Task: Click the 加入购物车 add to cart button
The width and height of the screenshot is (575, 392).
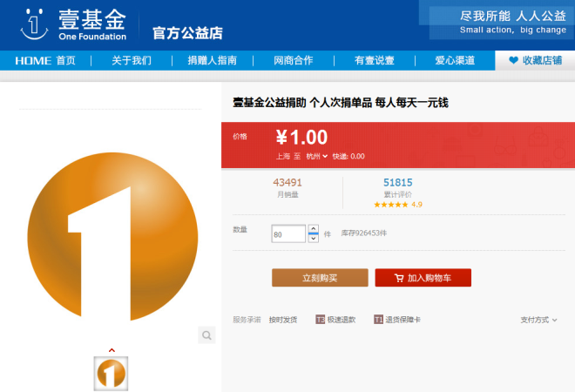Action: [423, 278]
